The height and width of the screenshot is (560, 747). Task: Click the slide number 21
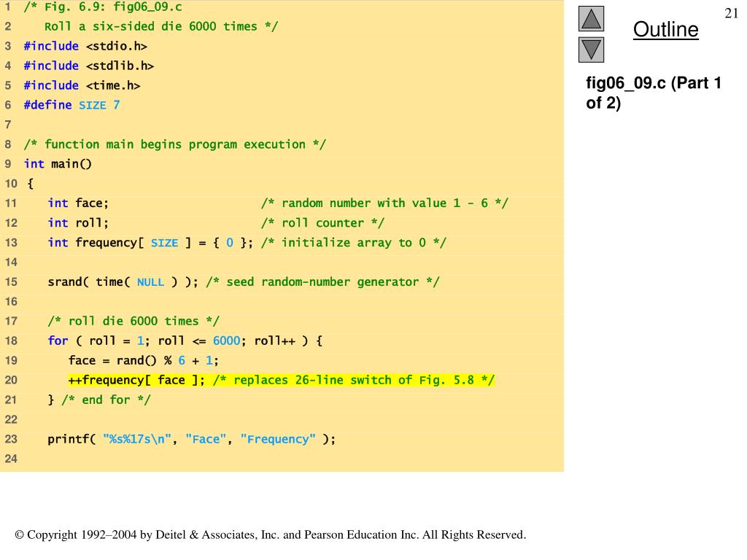[731, 13]
